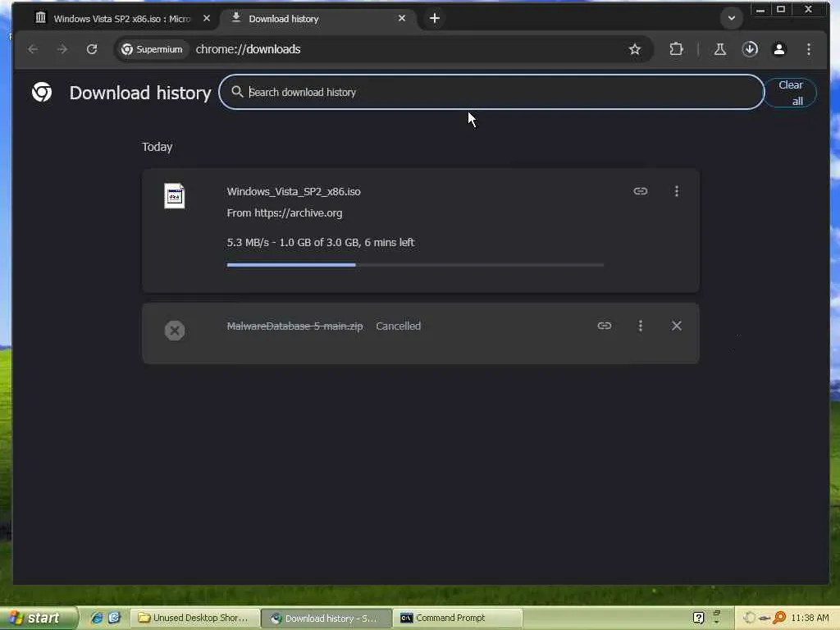840x630 pixels.
Task: Close the Download history tab
Action: [x=402, y=18]
